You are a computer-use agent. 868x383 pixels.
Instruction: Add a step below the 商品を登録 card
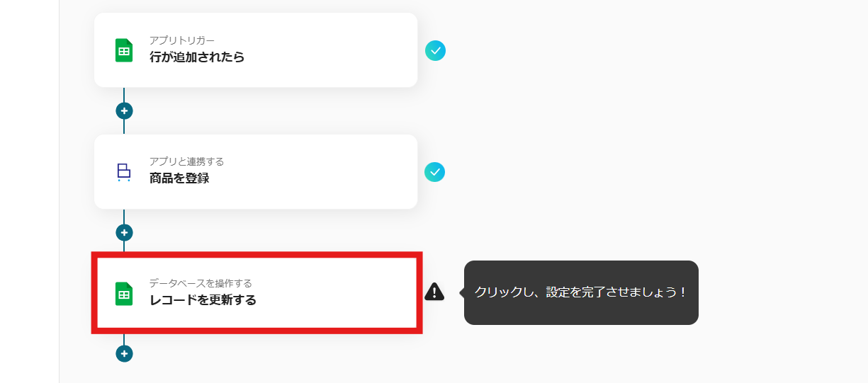click(124, 232)
